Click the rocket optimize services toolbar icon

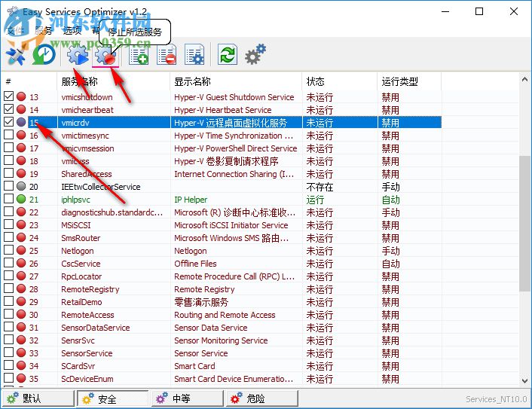[15, 55]
